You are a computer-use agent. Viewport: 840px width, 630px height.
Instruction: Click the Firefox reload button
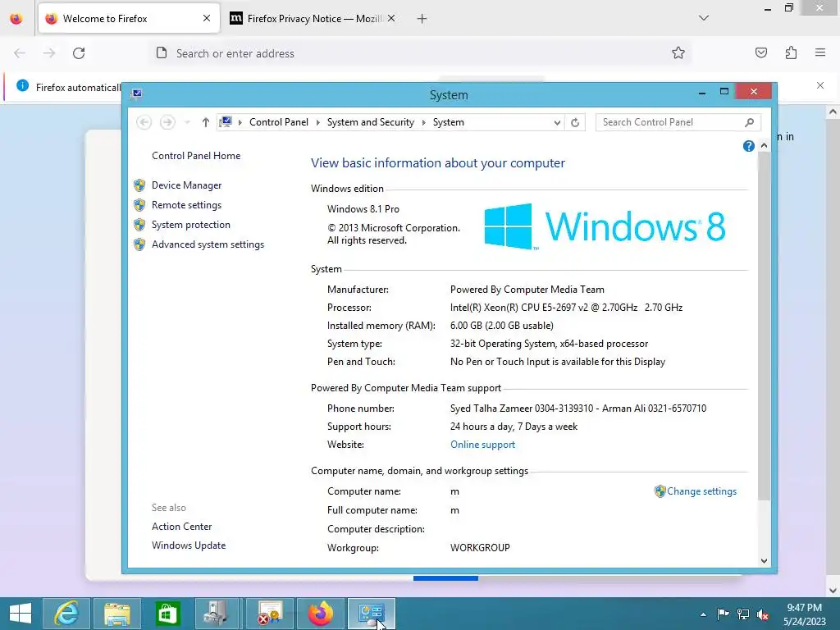[x=79, y=53]
